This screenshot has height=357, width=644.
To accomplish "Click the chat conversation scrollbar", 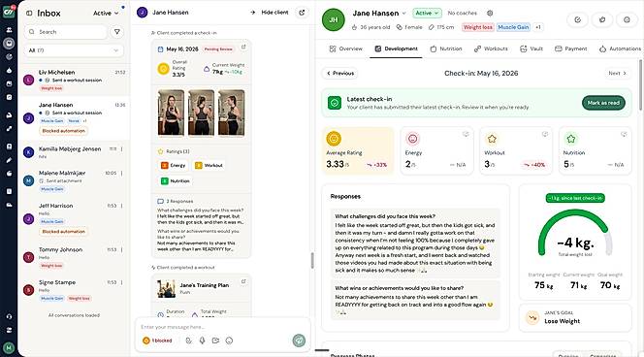I will 312,260.
